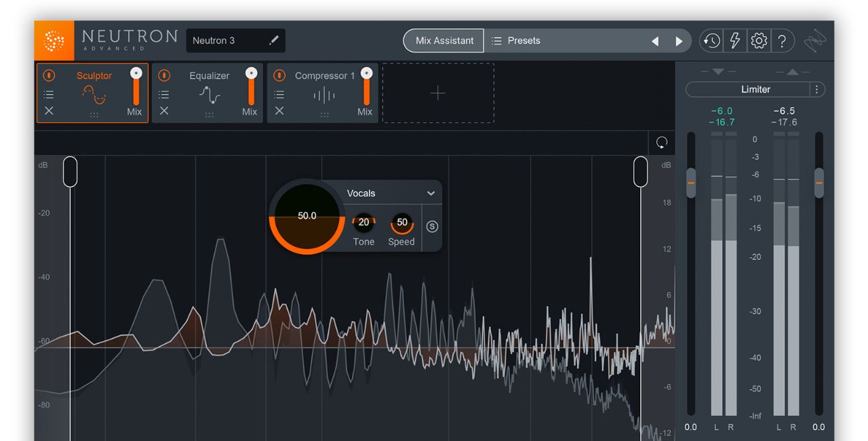Remove Compressor 1 with its X button
868x441 pixels.
(x=279, y=111)
